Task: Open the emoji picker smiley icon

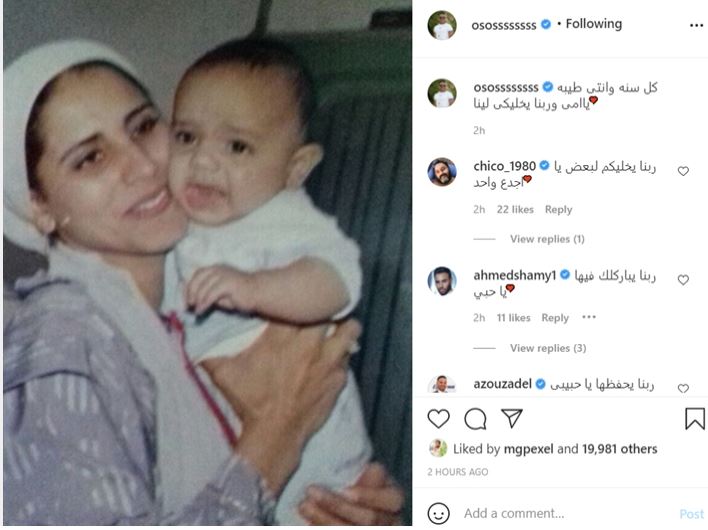Action: tap(438, 514)
